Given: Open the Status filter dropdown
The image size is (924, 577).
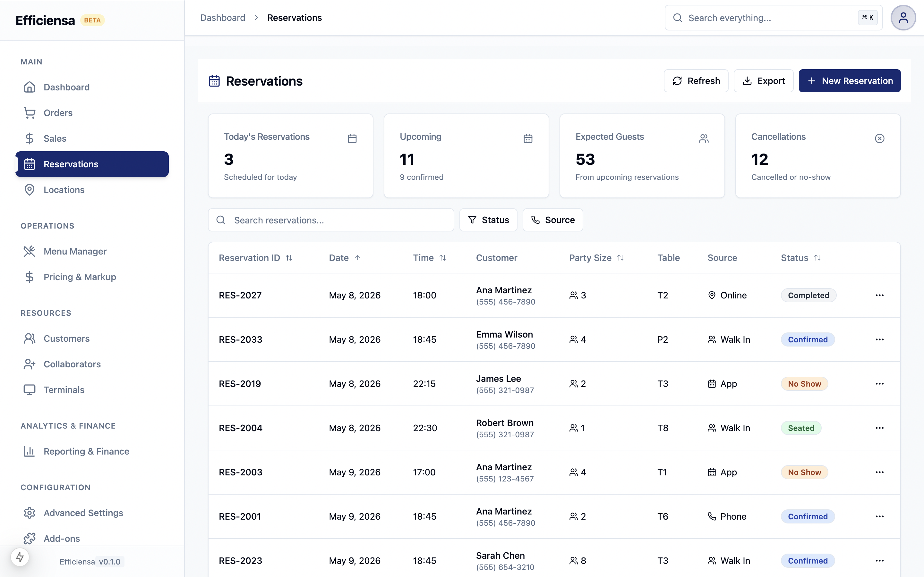Looking at the screenshot, I should pyautogui.click(x=488, y=220).
